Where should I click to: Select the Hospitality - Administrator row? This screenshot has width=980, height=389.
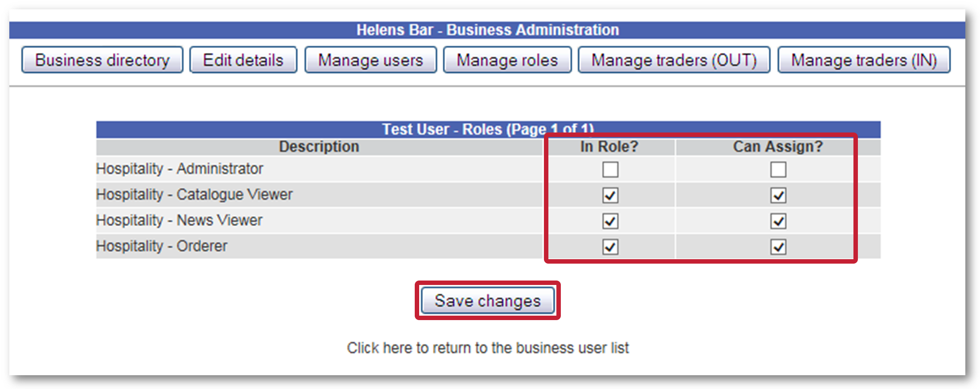click(179, 169)
